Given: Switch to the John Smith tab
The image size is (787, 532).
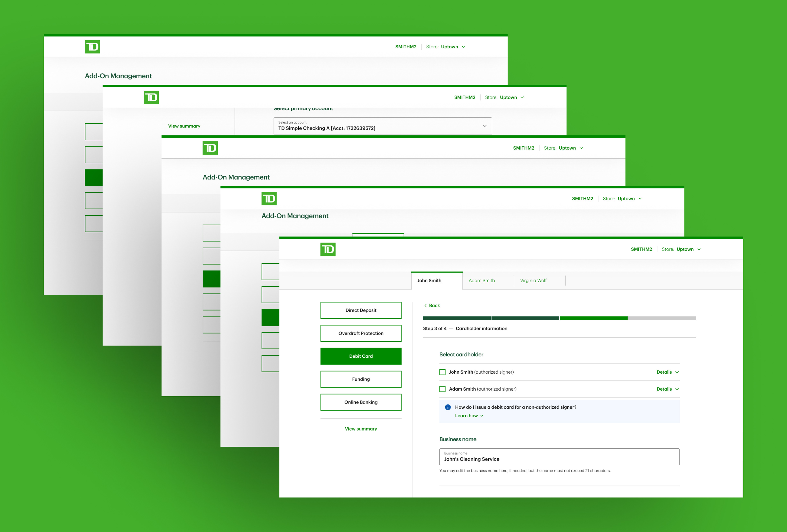Looking at the screenshot, I should (x=437, y=281).
